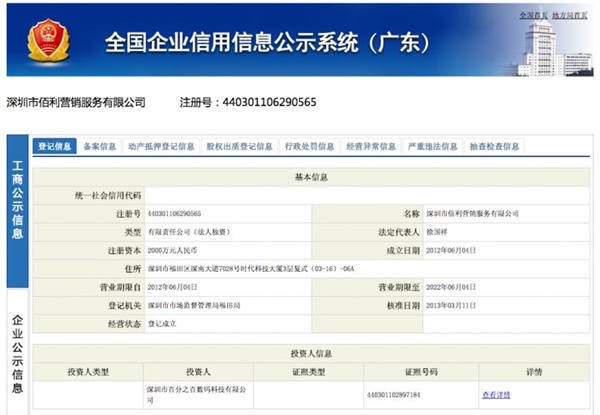Go to the 股权出质登记信息 tab
Screen dimensions: 600x415
pyautogui.click(x=239, y=147)
